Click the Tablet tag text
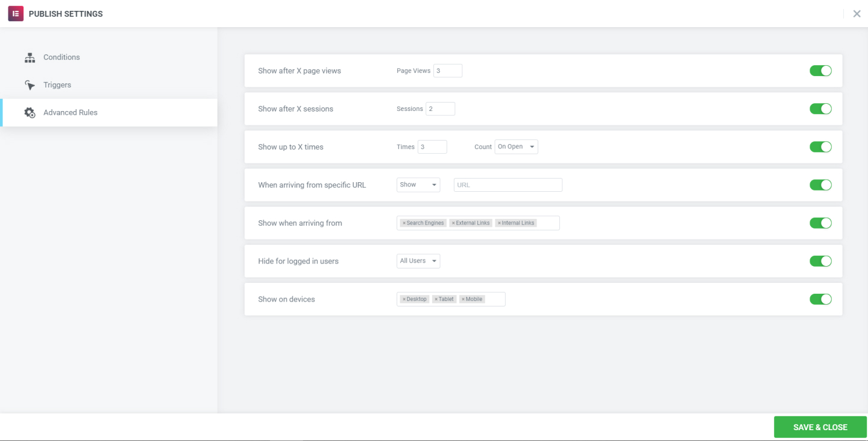Viewport: 868px width, 441px height. (446, 299)
